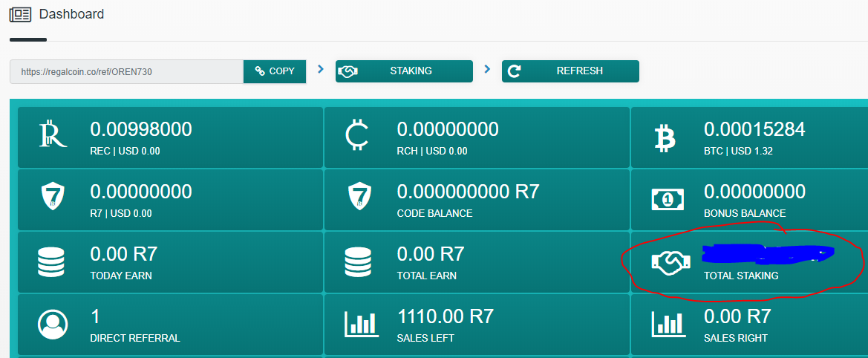Click the TOTAL STAKING label
The height and width of the screenshot is (358, 868).
[x=741, y=276]
